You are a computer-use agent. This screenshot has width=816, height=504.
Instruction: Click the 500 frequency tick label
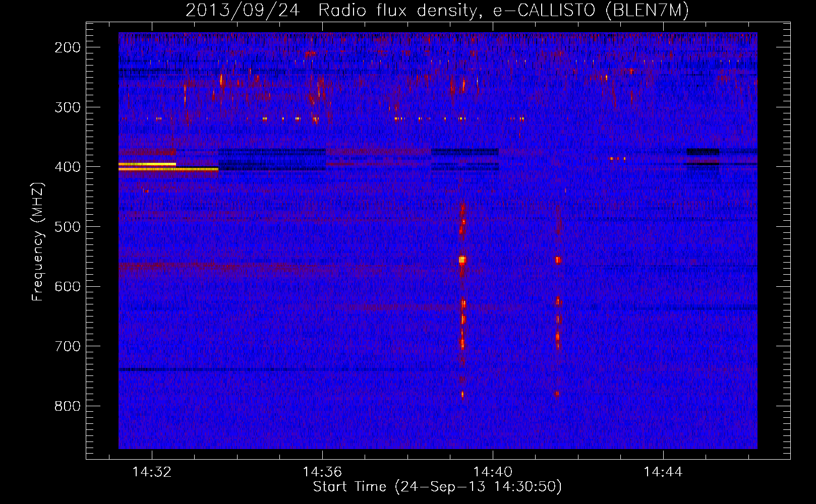68,227
